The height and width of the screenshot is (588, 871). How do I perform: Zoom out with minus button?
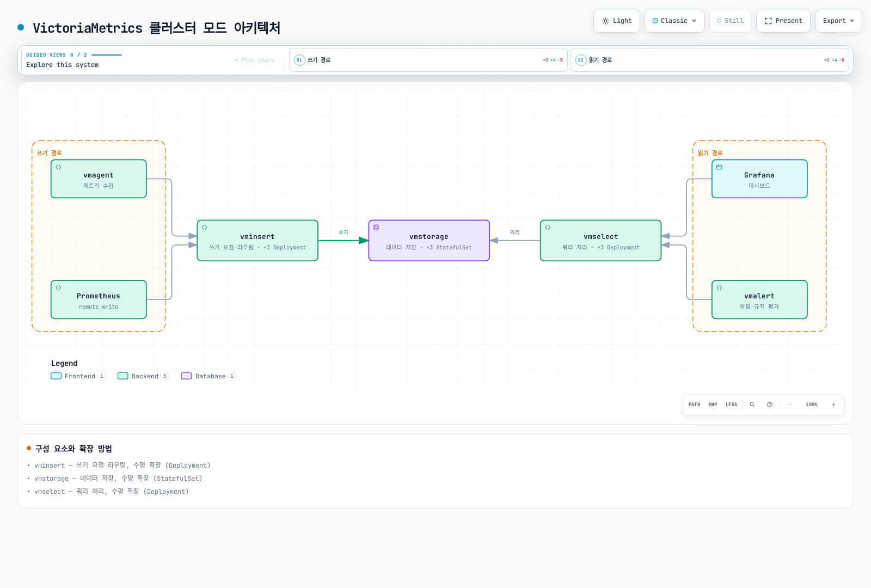(789, 405)
